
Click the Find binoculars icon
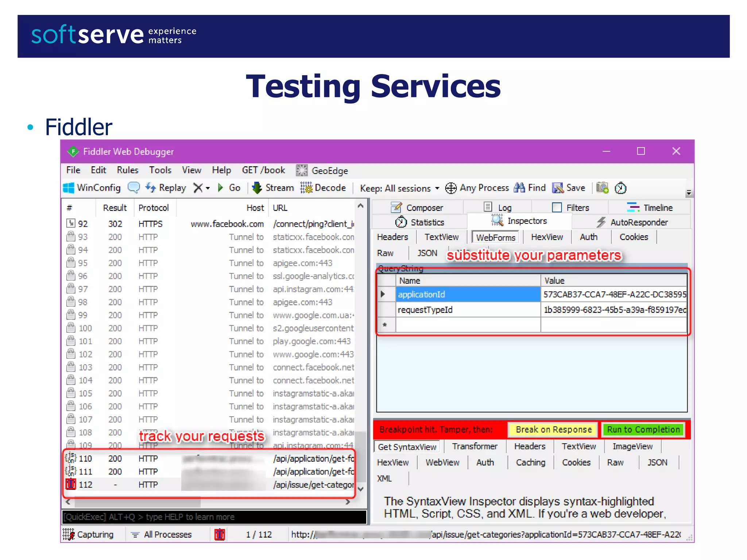pos(519,187)
